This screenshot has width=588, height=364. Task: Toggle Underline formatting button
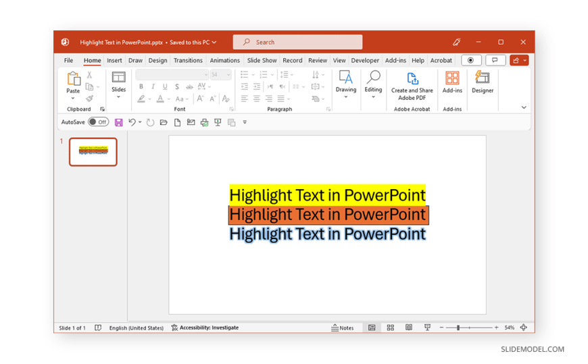(165, 86)
